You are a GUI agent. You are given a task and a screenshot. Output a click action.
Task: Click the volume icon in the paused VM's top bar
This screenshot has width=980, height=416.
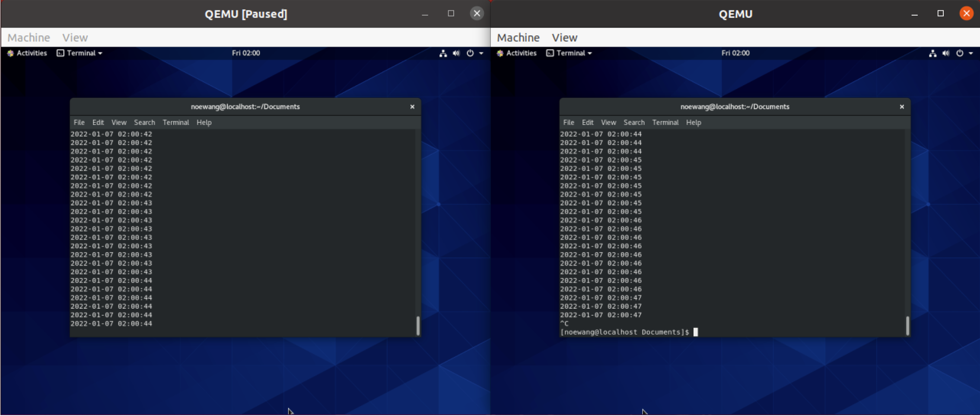pyautogui.click(x=456, y=53)
